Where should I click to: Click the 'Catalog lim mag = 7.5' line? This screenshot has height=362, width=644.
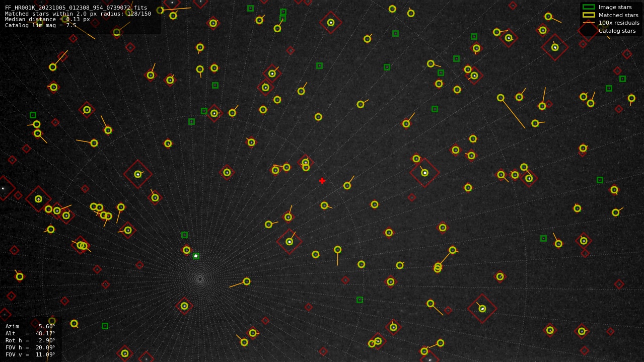click(41, 25)
